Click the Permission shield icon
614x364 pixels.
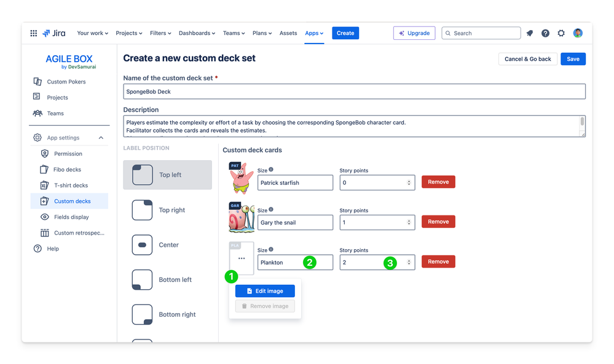pyautogui.click(x=45, y=153)
